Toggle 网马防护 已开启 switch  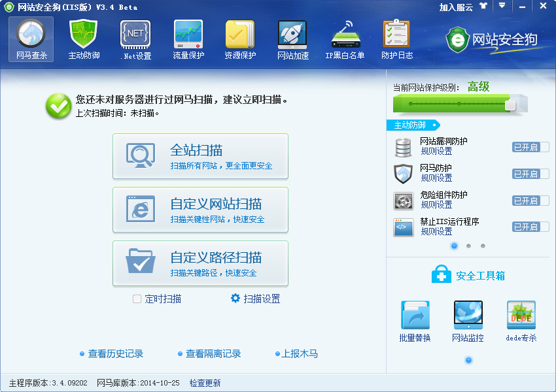tap(530, 174)
